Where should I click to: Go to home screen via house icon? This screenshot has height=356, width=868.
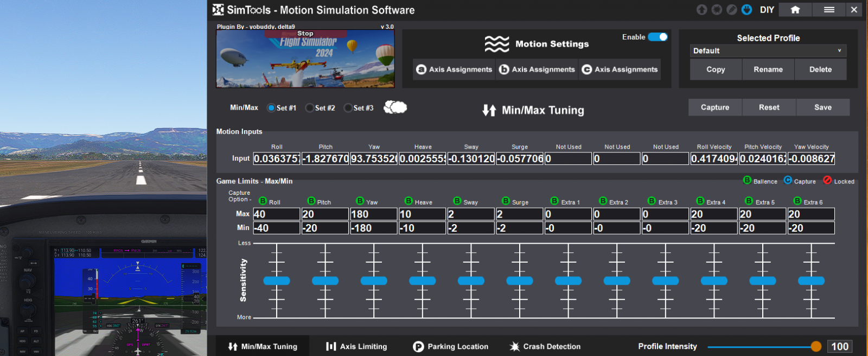pyautogui.click(x=795, y=10)
